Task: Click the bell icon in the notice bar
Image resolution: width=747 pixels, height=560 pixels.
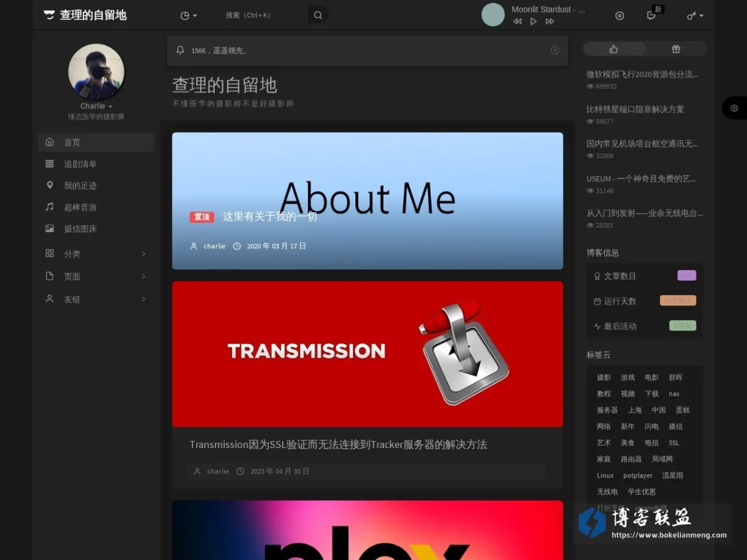Action: coord(181,50)
